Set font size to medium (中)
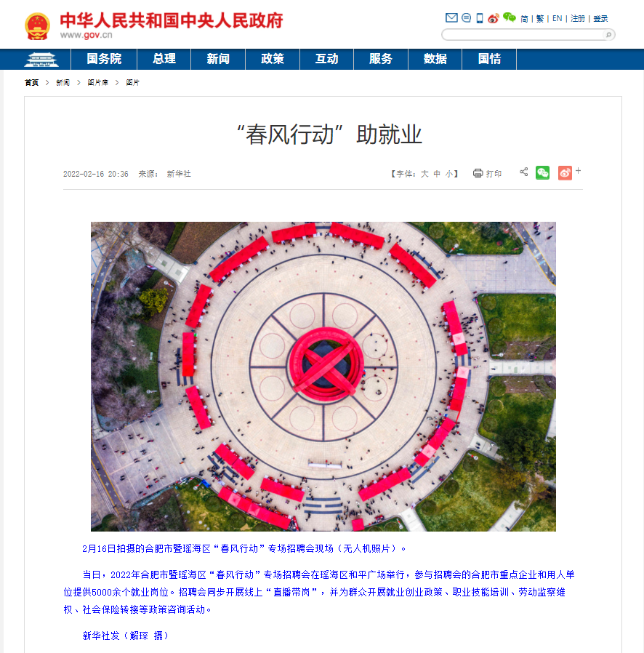 point(437,174)
